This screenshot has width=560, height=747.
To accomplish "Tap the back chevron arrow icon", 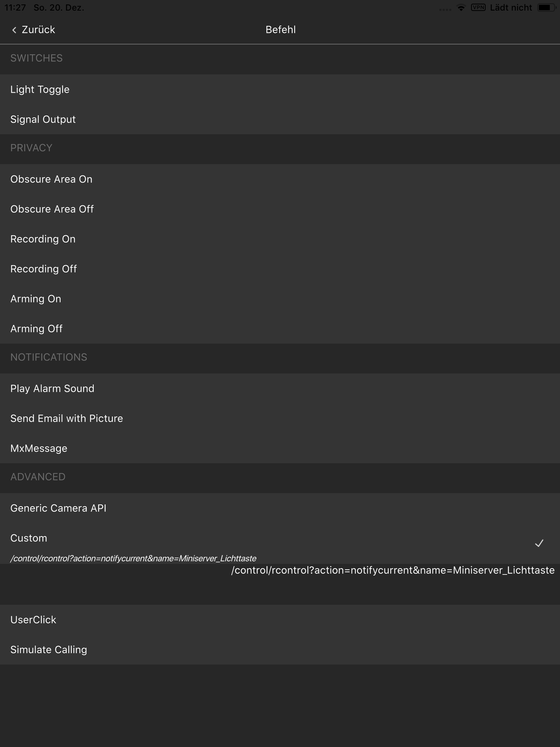I will [14, 30].
